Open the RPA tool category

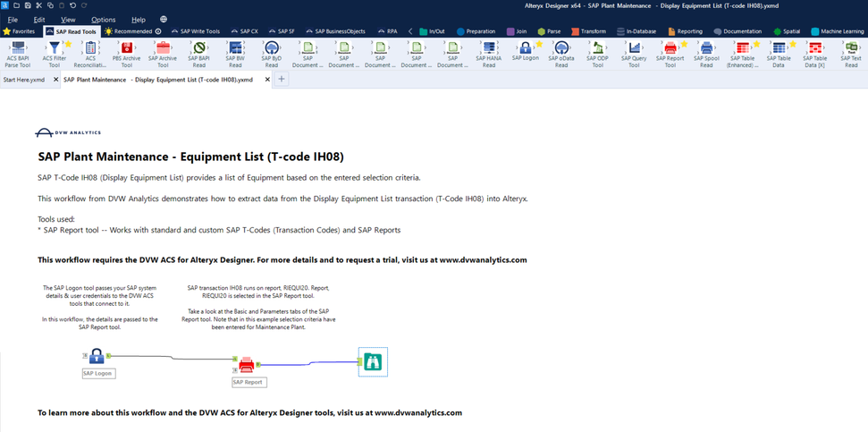tap(387, 31)
